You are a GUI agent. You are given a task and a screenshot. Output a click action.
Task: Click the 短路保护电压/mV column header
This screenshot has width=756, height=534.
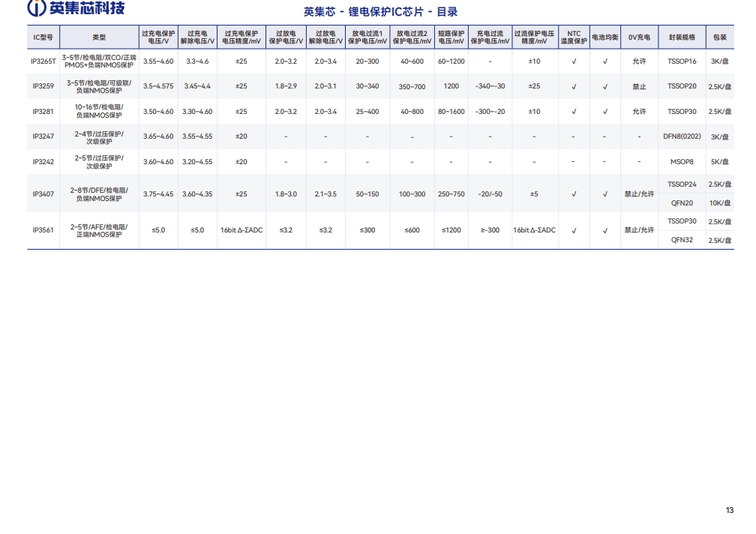[451, 37]
